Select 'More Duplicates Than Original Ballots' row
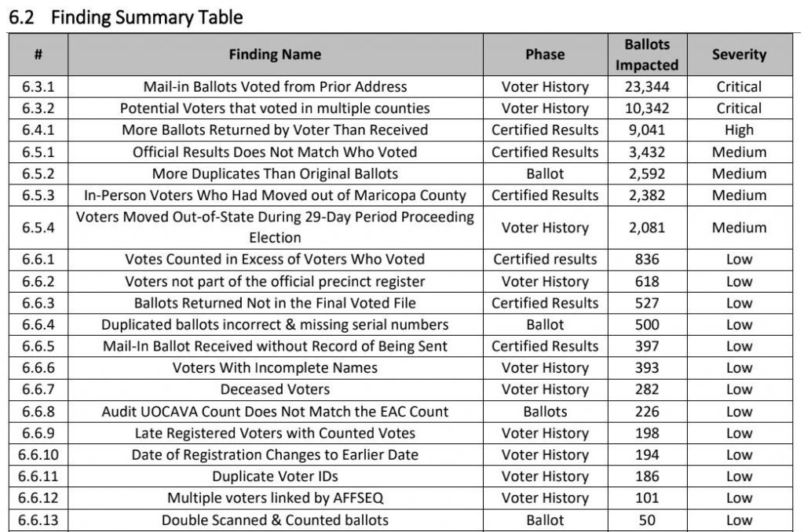 coord(275,173)
